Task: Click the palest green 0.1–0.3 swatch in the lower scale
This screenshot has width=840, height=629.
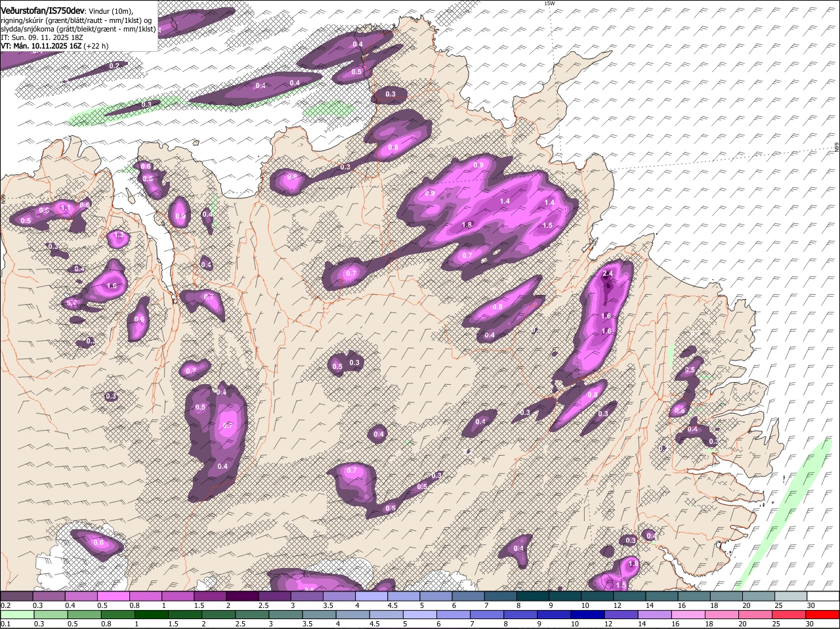Action: click(x=17, y=615)
